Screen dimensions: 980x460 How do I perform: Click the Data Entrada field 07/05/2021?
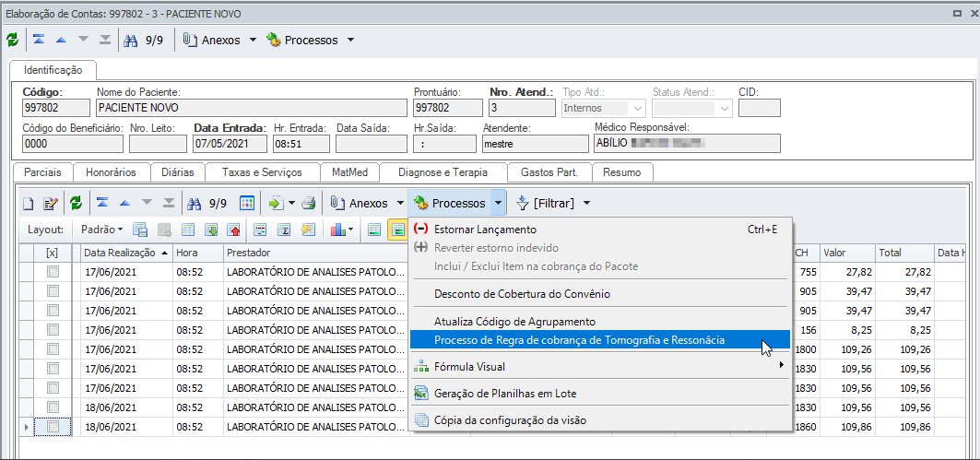point(230,144)
